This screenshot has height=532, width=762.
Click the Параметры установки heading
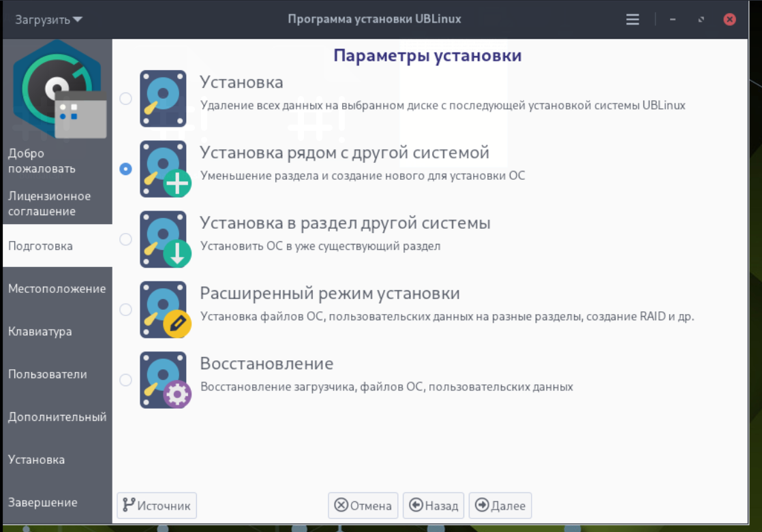427,56
